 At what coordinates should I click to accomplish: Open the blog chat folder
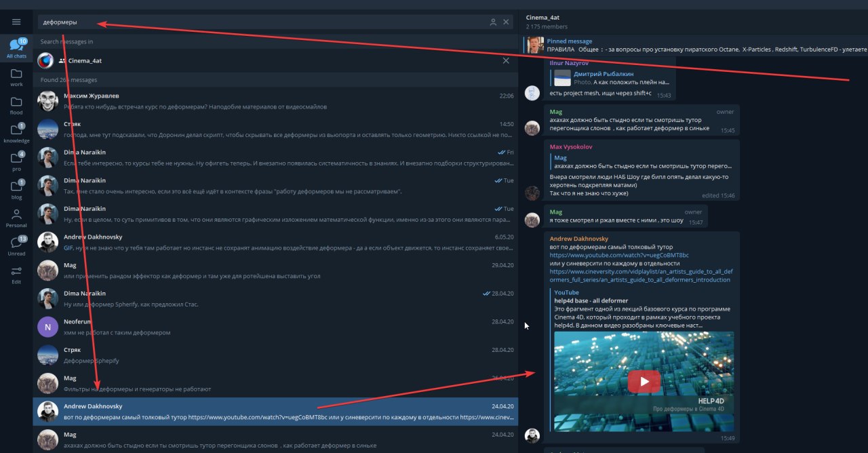(16, 189)
